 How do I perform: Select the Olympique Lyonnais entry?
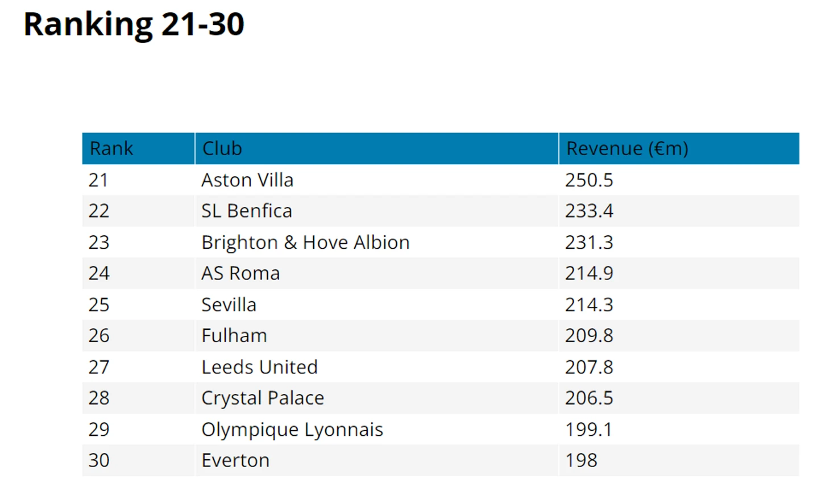[x=292, y=430]
